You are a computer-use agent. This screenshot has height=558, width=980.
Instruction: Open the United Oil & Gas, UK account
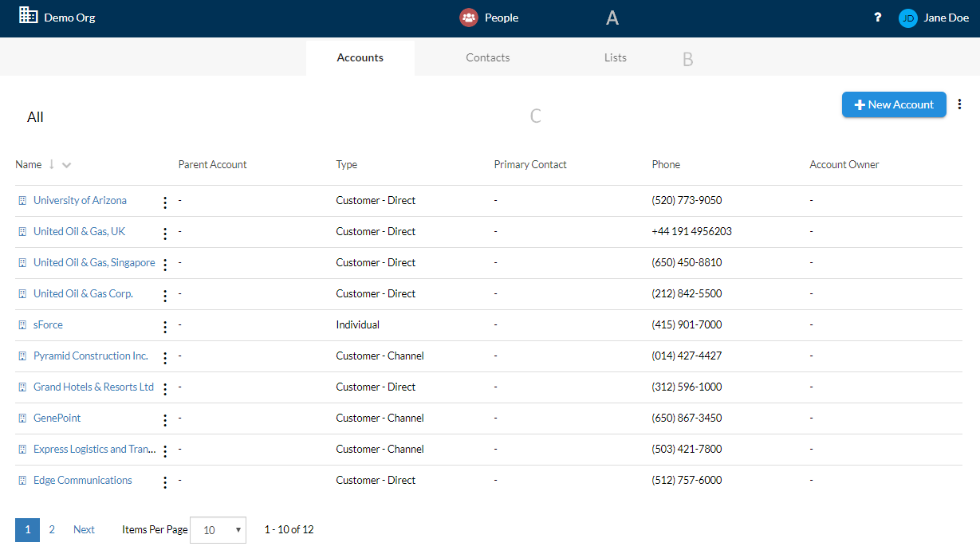pyautogui.click(x=79, y=231)
